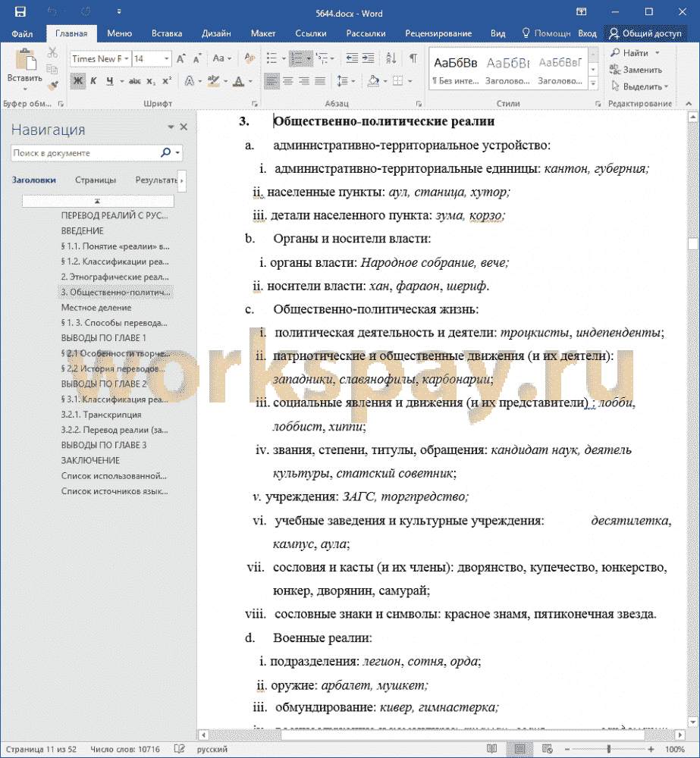The image size is (700, 758).
Task: Open the Файл tab
Action: [x=22, y=33]
